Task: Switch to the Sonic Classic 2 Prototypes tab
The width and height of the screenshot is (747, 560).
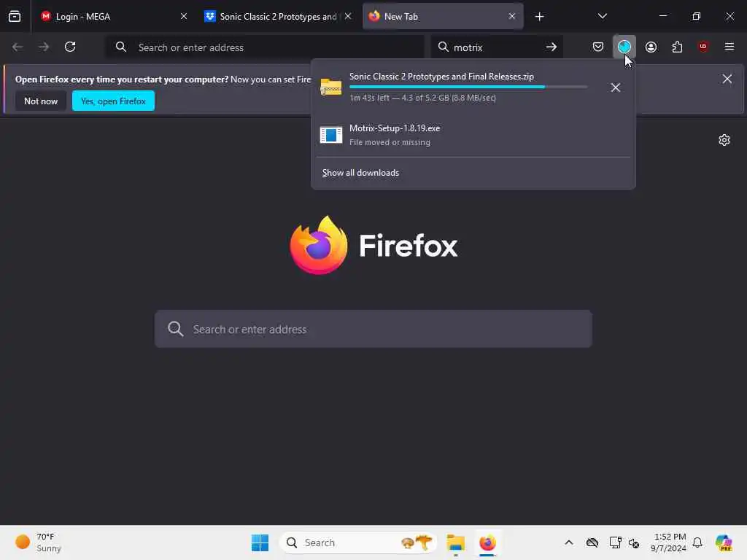Action: 278,16
